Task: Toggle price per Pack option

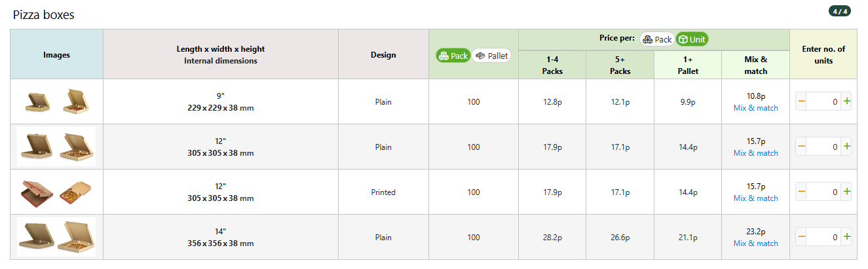Action: (658, 39)
